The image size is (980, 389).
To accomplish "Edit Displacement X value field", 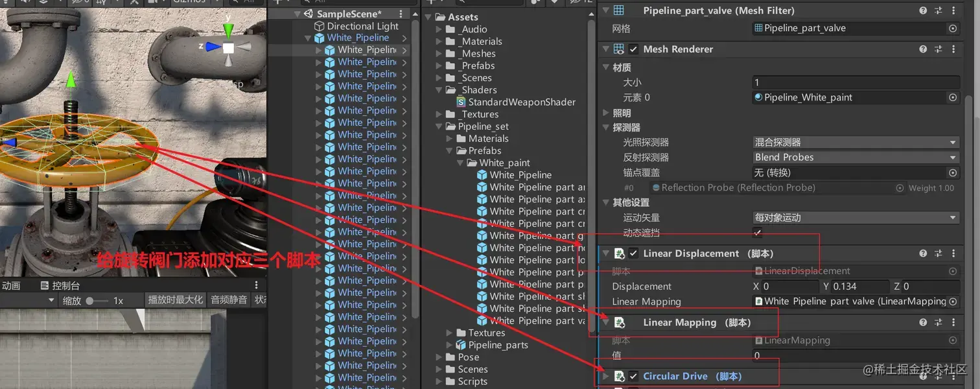I will [x=790, y=286].
